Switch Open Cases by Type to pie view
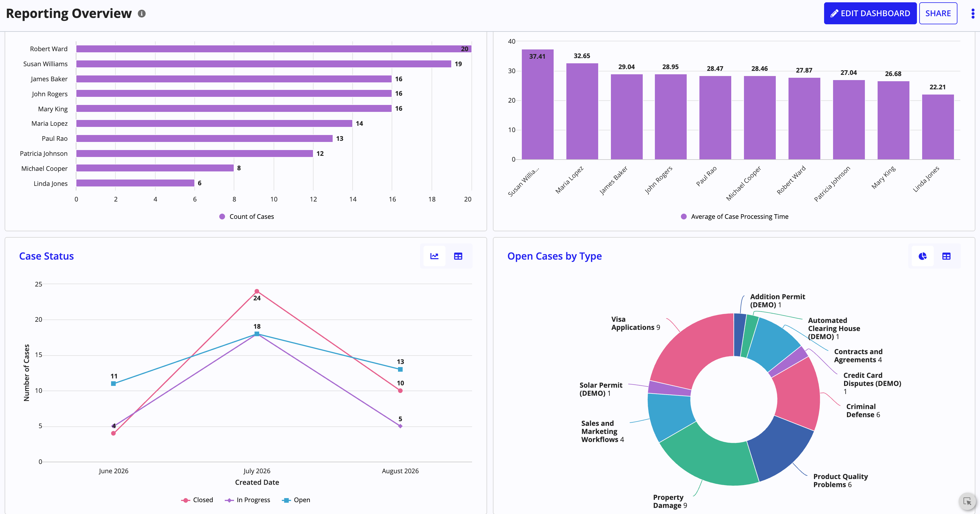 click(922, 256)
